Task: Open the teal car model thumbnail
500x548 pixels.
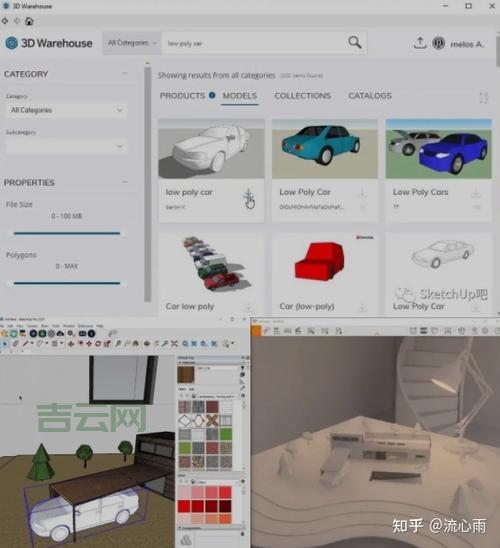Action: 325,149
